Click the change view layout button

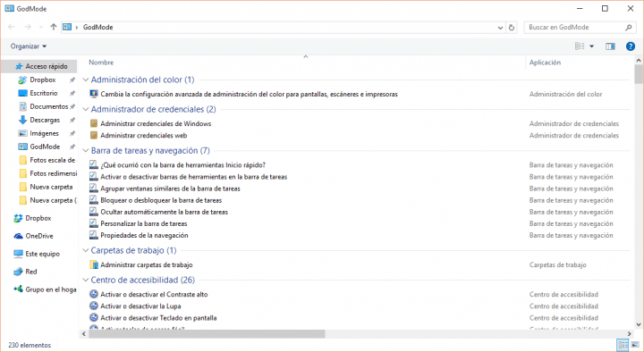coord(580,46)
